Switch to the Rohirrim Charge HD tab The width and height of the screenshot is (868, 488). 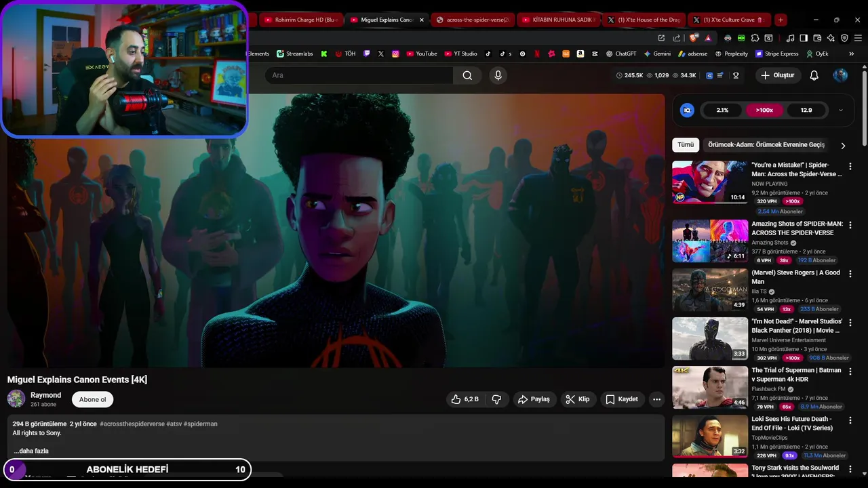pyautogui.click(x=300, y=20)
